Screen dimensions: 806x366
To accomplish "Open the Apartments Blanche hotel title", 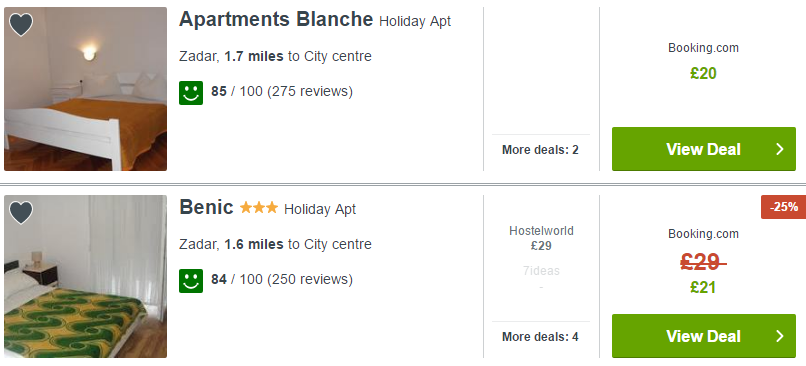I will 276,20.
